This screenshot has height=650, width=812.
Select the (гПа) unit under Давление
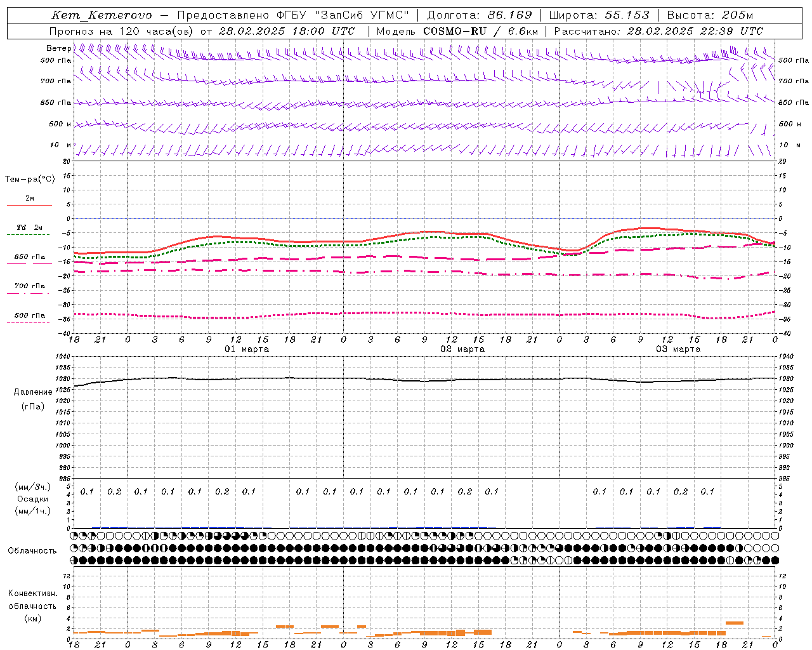[33, 406]
